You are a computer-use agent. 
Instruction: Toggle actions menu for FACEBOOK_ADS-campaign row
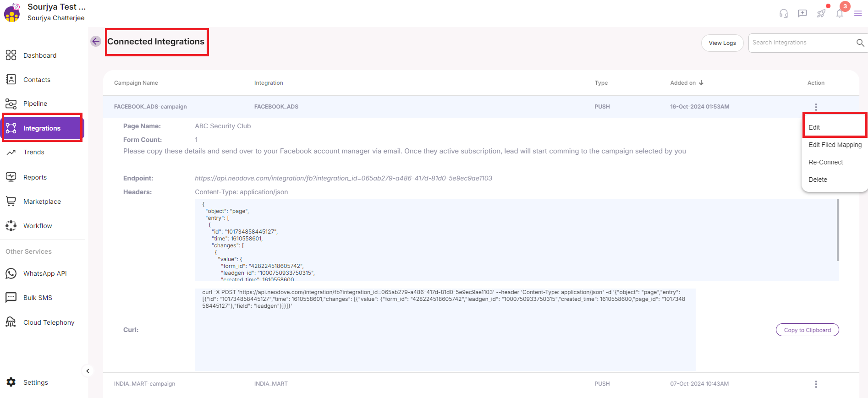pos(816,107)
